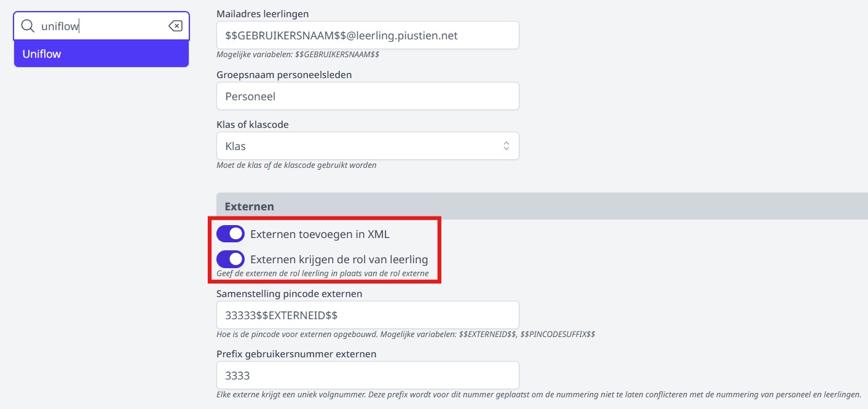Click the 'Externen toevoegen in XML' label text
This screenshot has width=868, height=409.
(x=320, y=234)
